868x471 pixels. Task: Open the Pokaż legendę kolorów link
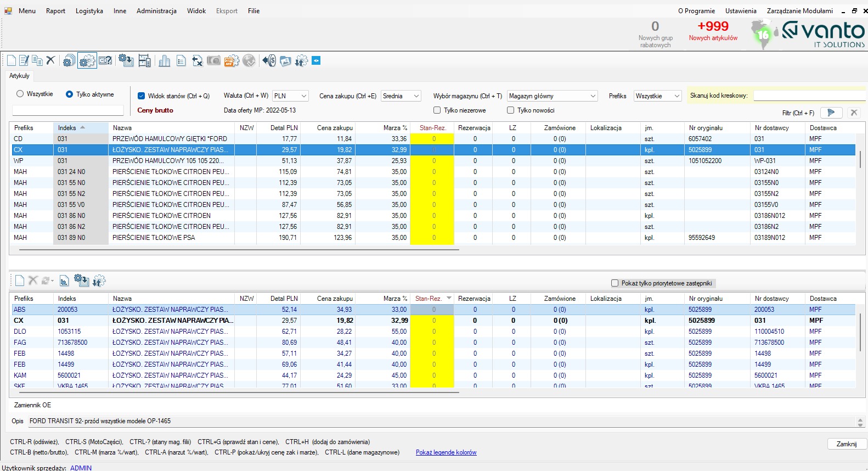[446, 452]
